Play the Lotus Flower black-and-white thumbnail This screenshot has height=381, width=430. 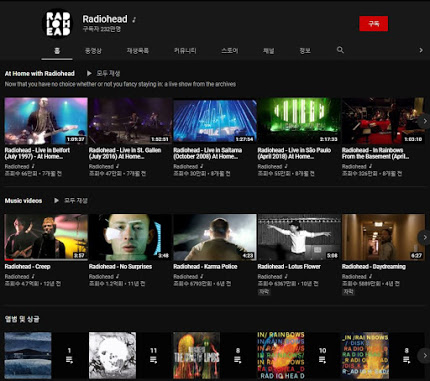tap(299, 237)
